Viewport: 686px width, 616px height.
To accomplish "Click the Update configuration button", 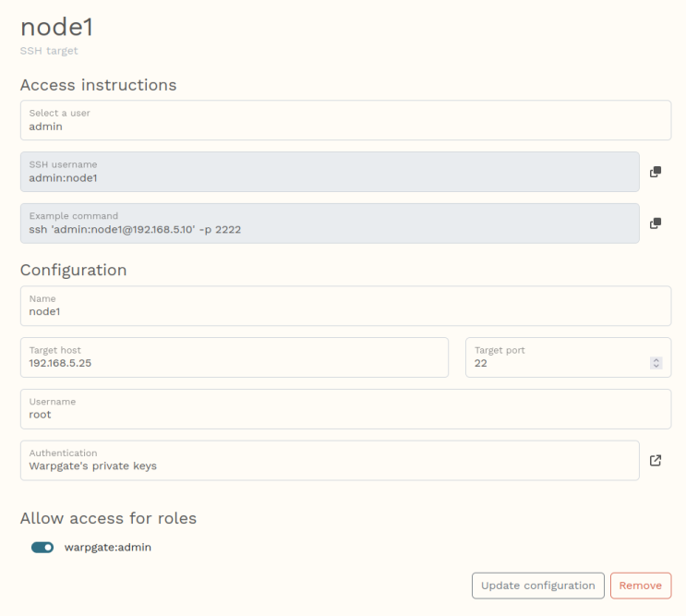I will [x=537, y=586].
